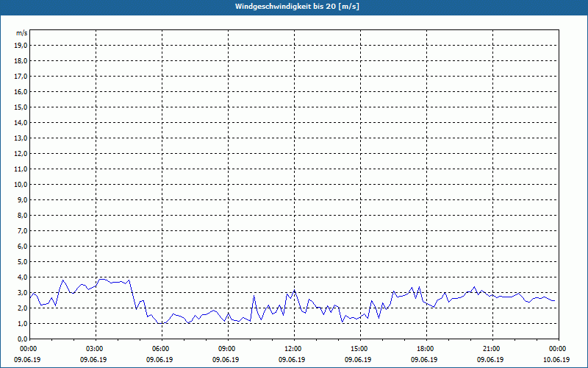Click the 10.06.19 date label

(x=558, y=360)
